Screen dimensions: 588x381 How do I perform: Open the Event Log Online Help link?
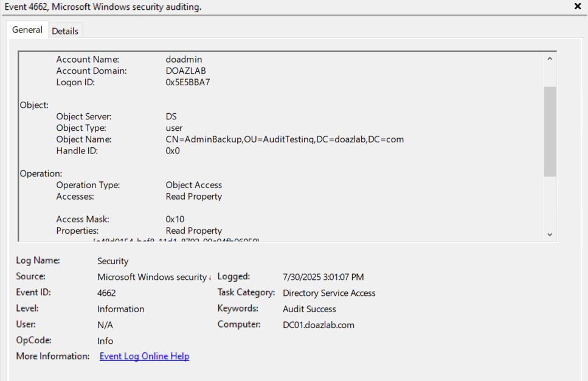[144, 357]
